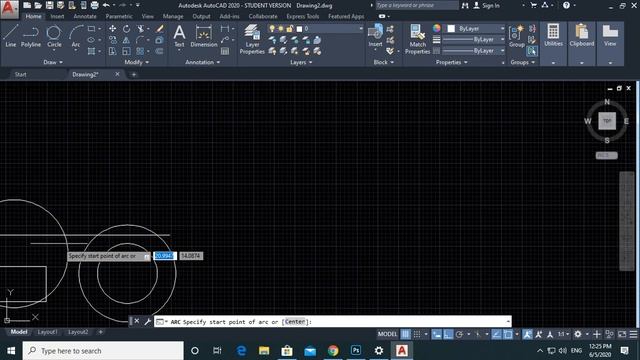Open Photoshop from Windows taskbar
The height and width of the screenshot is (360, 640).
click(x=356, y=350)
